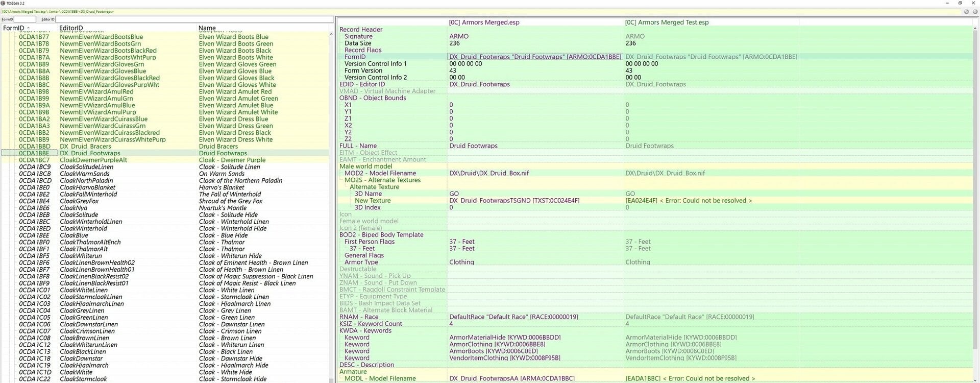The image size is (980, 383).
Task: Click the MO2S - Alternate Textures row label
Action: 382,180
